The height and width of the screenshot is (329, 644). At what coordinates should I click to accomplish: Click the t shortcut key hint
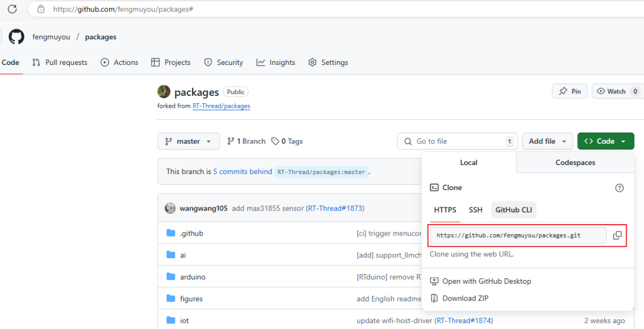[510, 141]
